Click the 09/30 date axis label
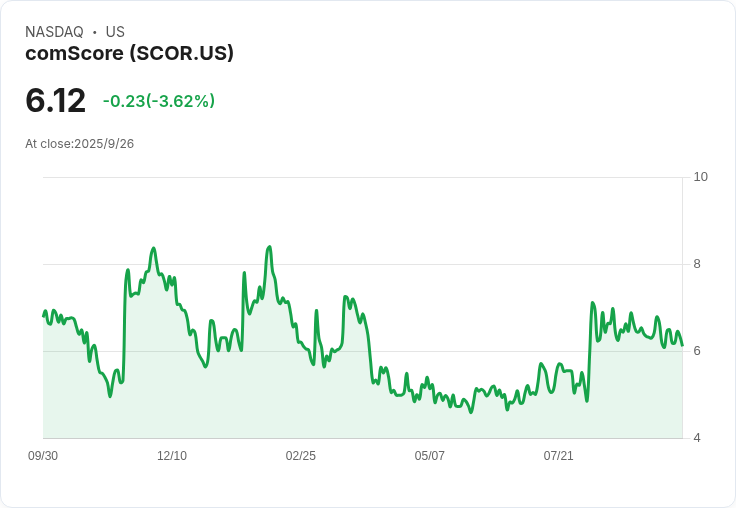Screen dimensions: 736x508 point(43,456)
